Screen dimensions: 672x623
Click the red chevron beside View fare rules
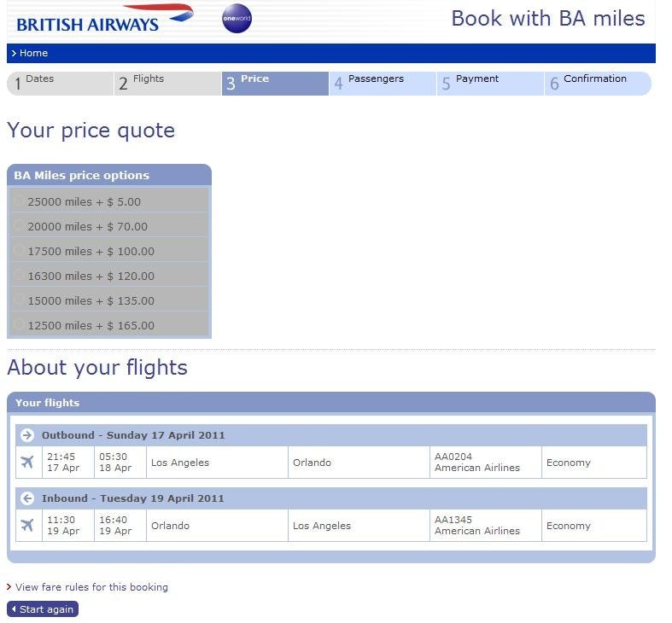point(9,587)
